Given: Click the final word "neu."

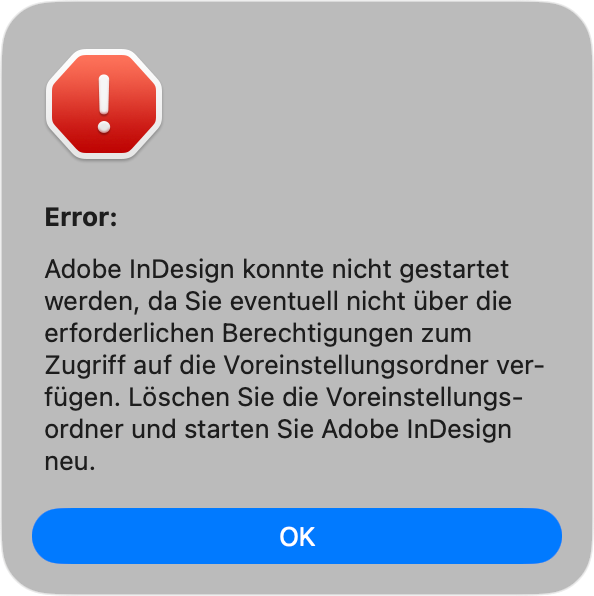Looking at the screenshot, I should tap(70, 462).
